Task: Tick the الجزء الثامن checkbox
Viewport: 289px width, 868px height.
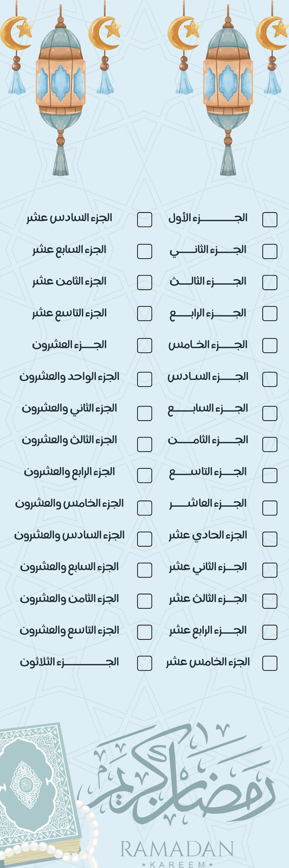Action: (269, 444)
